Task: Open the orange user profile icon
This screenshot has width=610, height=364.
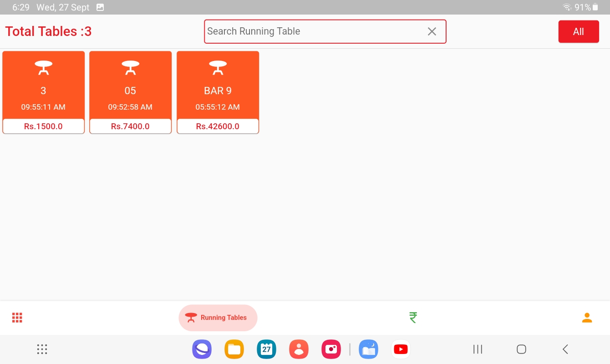Action: click(587, 318)
